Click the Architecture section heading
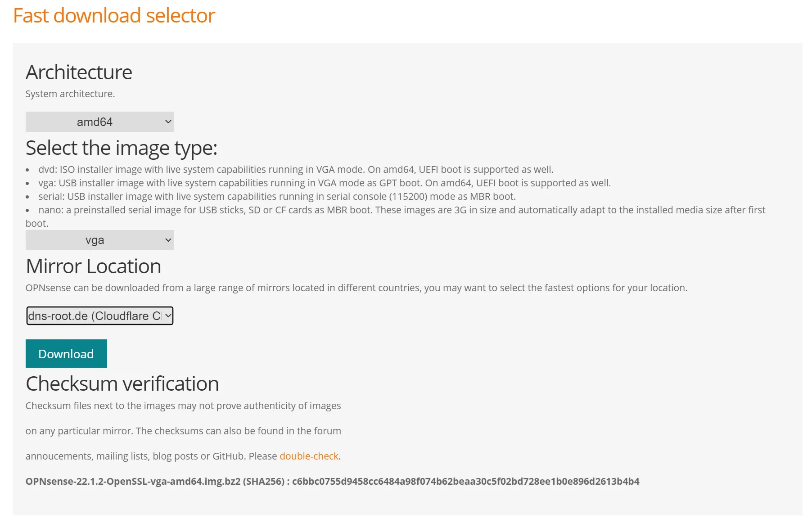The width and height of the screenshot is (812, 523). (79, 72)
